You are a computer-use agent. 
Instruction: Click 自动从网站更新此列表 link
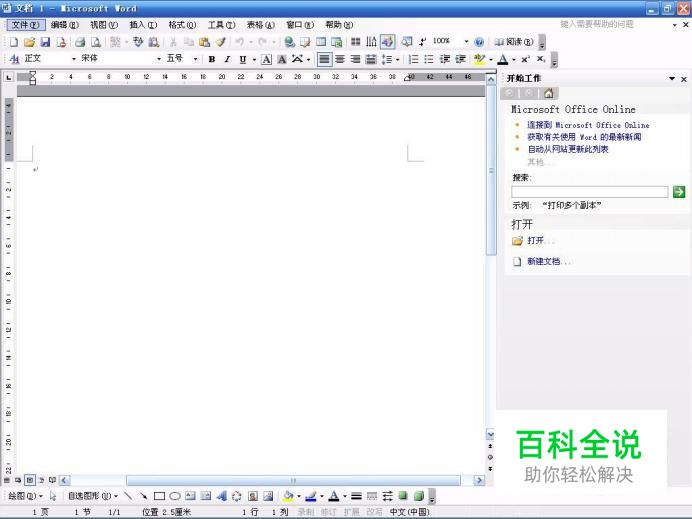tap(568, 149)
